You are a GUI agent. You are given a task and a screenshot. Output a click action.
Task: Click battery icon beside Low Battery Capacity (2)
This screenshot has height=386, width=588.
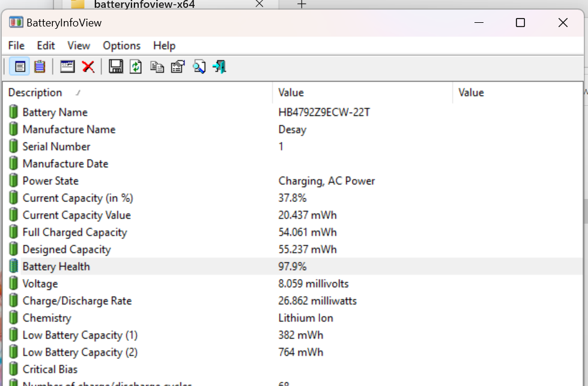(x=13, y=352)
